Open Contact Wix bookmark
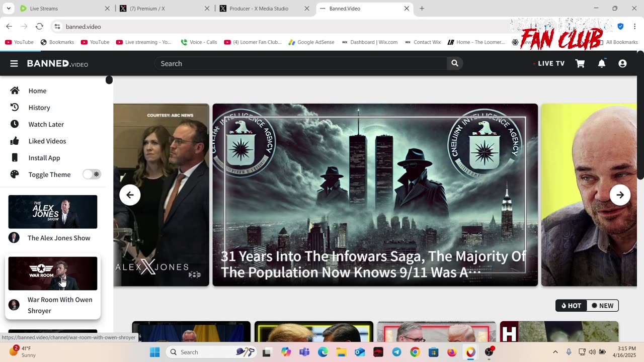This screenshot has height=362, width=644. point(423,42)
